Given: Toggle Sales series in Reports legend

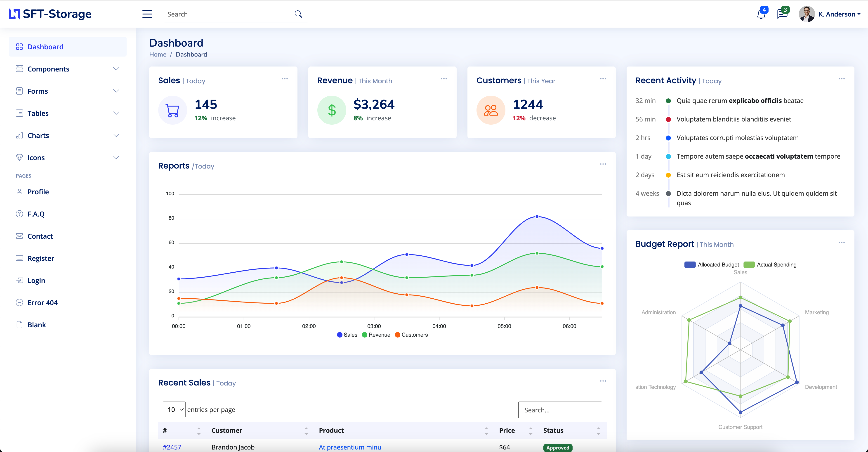Looking at the screenshot, I should pos(347,335).
